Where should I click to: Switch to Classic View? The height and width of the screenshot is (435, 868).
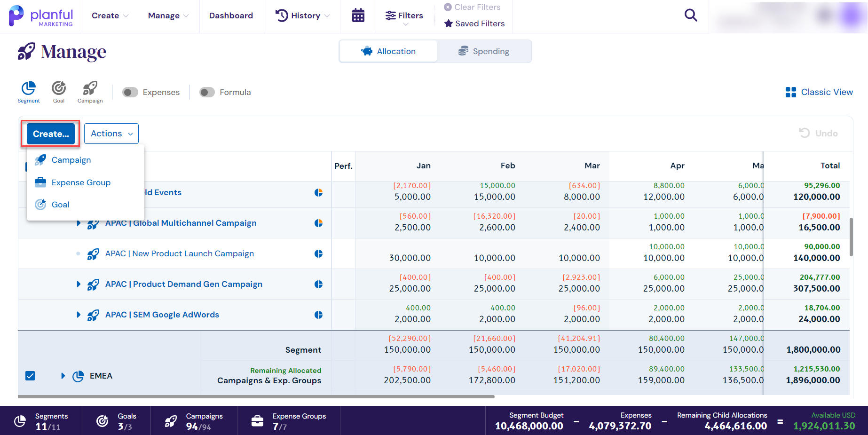[x=819, y=92]
